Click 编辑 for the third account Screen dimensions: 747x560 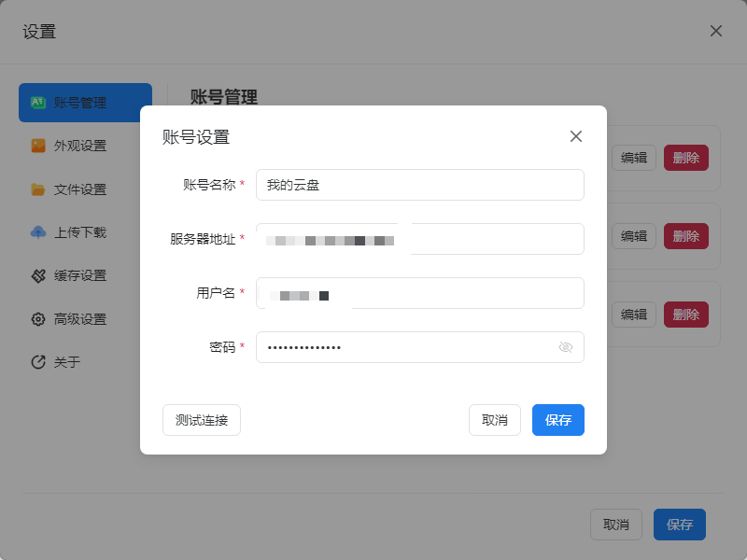[634, 315]
